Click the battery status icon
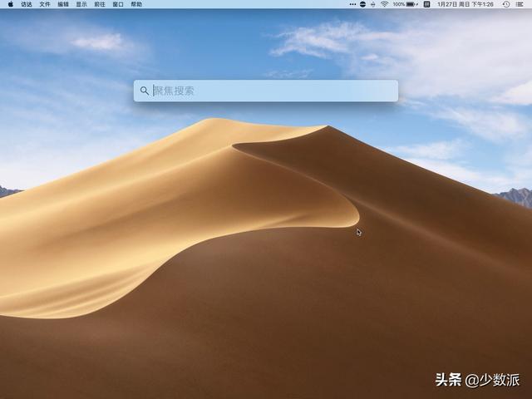The width and height of the screenshot is (532, 399). [411, 4]
